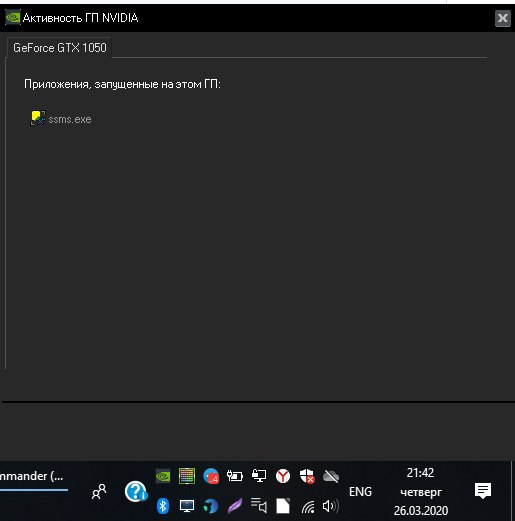This screenshot has width=515, height=521.
Task: Click the OneDrive cloud tray icon
Action: (x=331, y=476)
